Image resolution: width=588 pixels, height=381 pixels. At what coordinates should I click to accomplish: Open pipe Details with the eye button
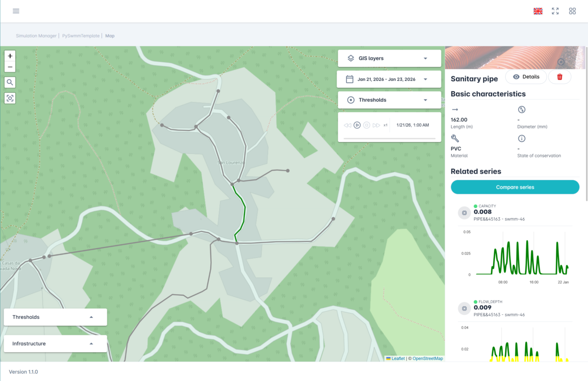(x=526, y=77)
